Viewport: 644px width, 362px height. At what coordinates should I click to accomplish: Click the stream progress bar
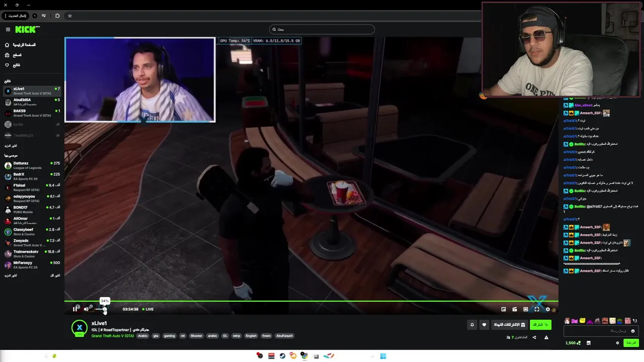point(311,301)
